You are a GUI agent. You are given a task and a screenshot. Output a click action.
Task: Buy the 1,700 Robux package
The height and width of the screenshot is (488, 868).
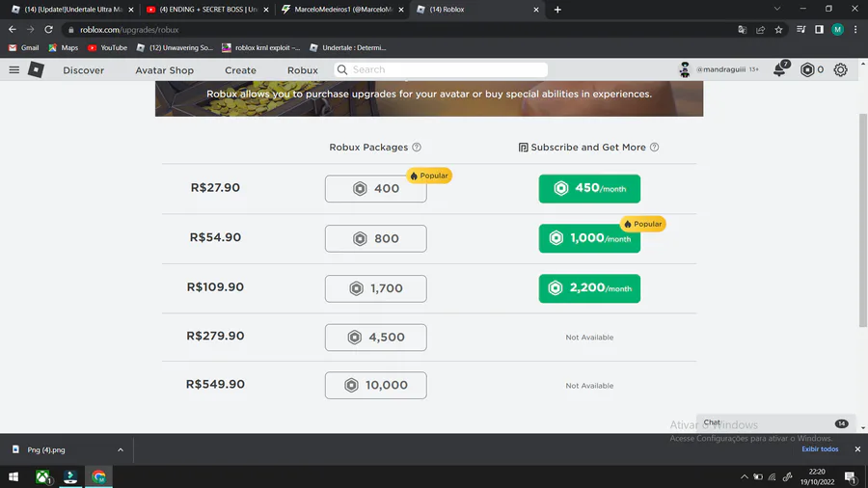(x=376, y=288)
